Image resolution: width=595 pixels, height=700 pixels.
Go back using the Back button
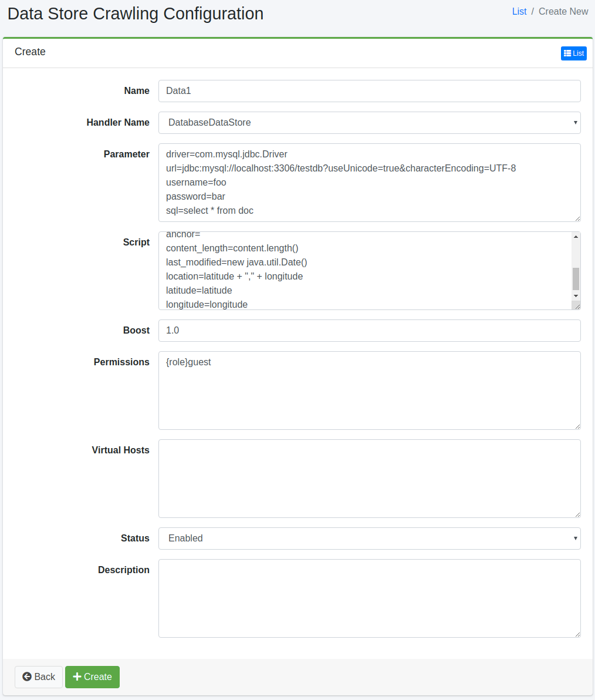click(39, 677)
